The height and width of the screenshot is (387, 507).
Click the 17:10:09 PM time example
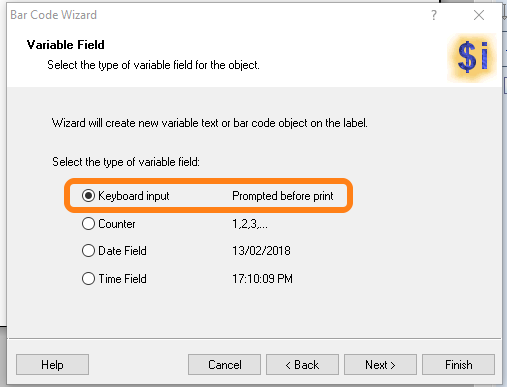click(x=262, y=279)
